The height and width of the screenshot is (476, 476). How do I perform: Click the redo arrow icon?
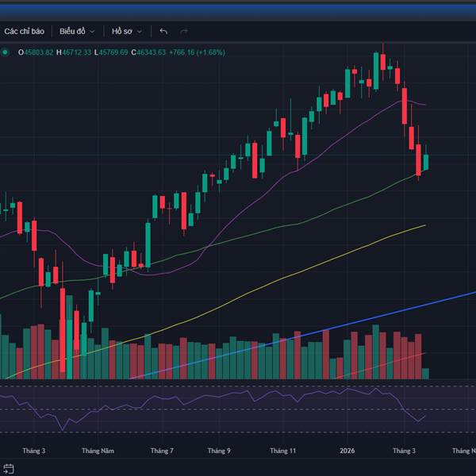pyautogui.click(x=185, y=31)
